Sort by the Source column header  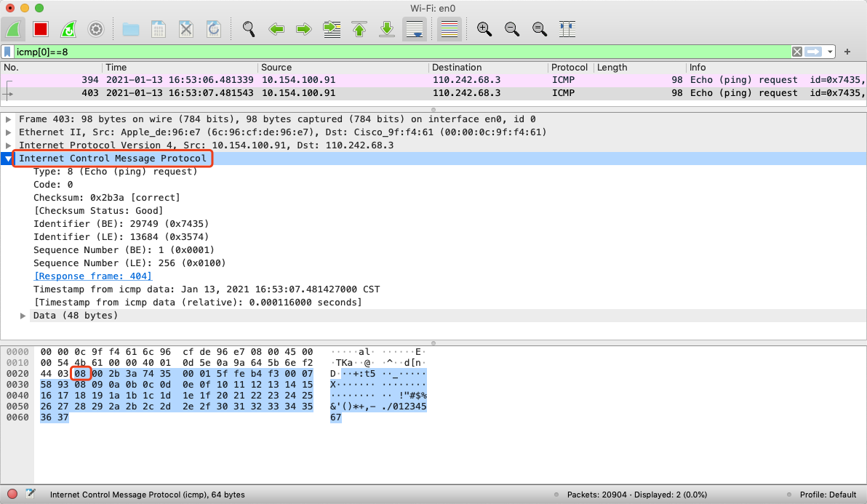click(x=343, y=68)
